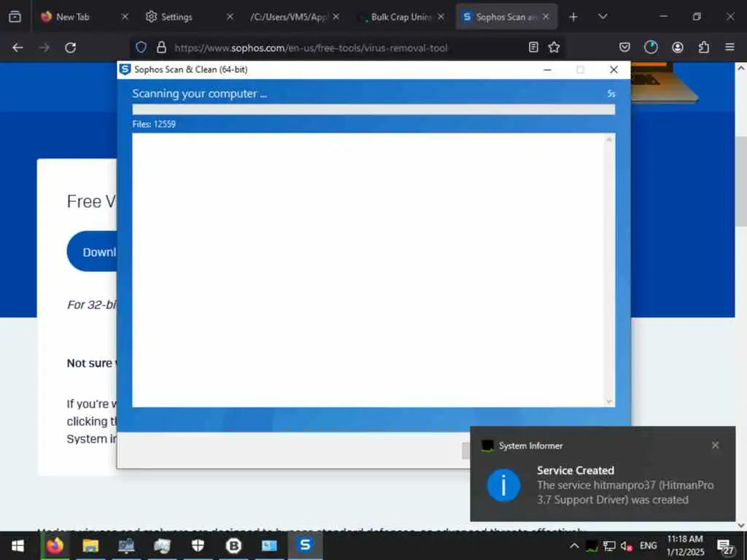Image resolution: width=747 pixels, height=560 pixels.
Task: Switch to the Bulk Crap Uninstaller tab
Action: pyautogui.click(x=400, y=17)
